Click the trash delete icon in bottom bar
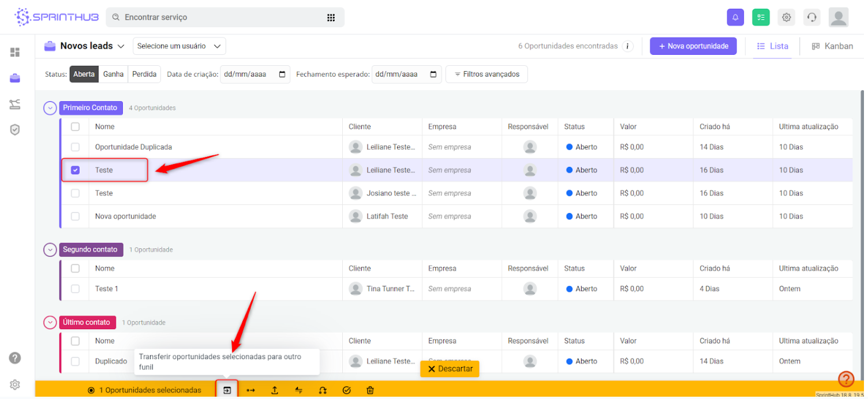This screenshot has width=868, height=399. point(370,390)
